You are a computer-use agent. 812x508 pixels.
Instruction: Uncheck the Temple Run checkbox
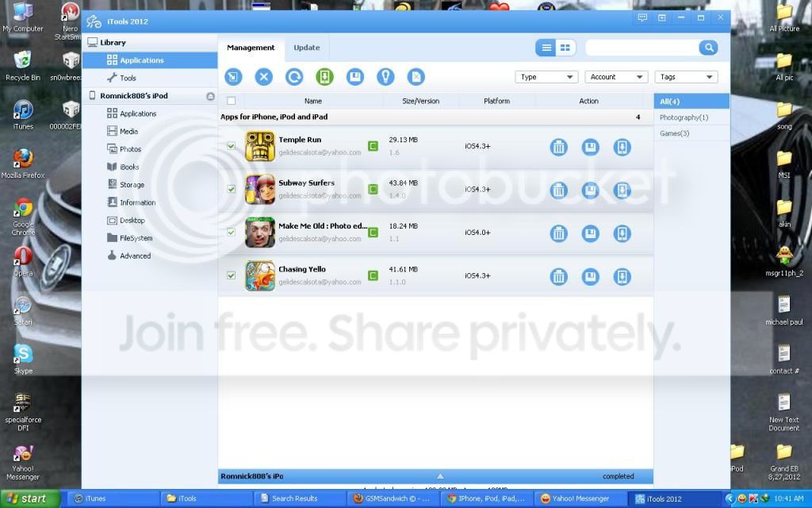click(231, 146)
